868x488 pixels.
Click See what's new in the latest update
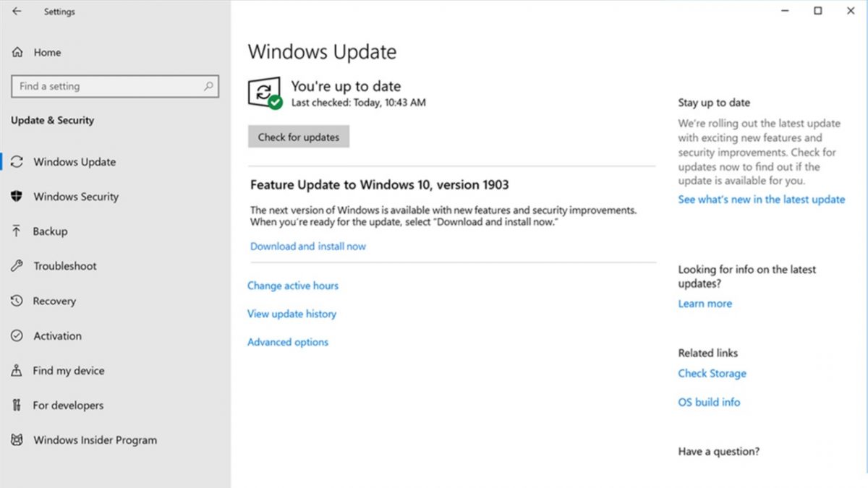pos(762,200)
